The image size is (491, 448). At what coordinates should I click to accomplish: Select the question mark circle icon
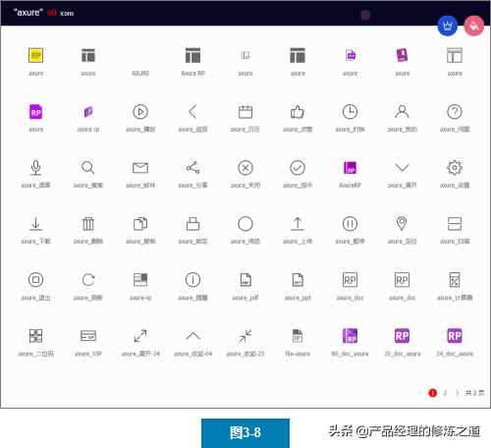[x=455, y=112]
